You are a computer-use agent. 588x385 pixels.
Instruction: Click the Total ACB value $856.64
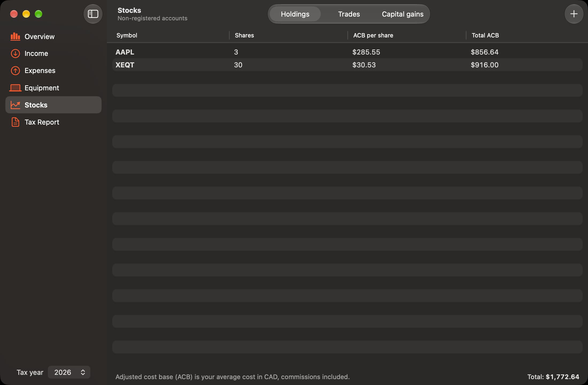click(485, 52)
